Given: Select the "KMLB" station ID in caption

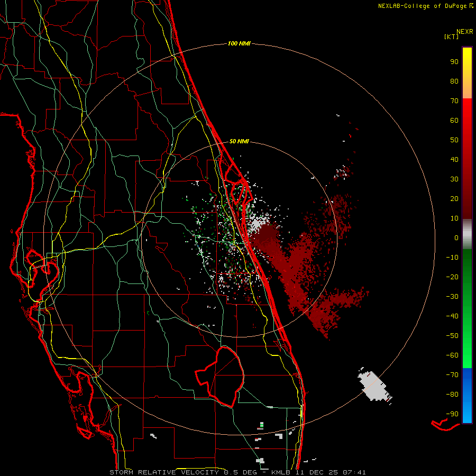Looking at the screenshot, I should point(281,472).
